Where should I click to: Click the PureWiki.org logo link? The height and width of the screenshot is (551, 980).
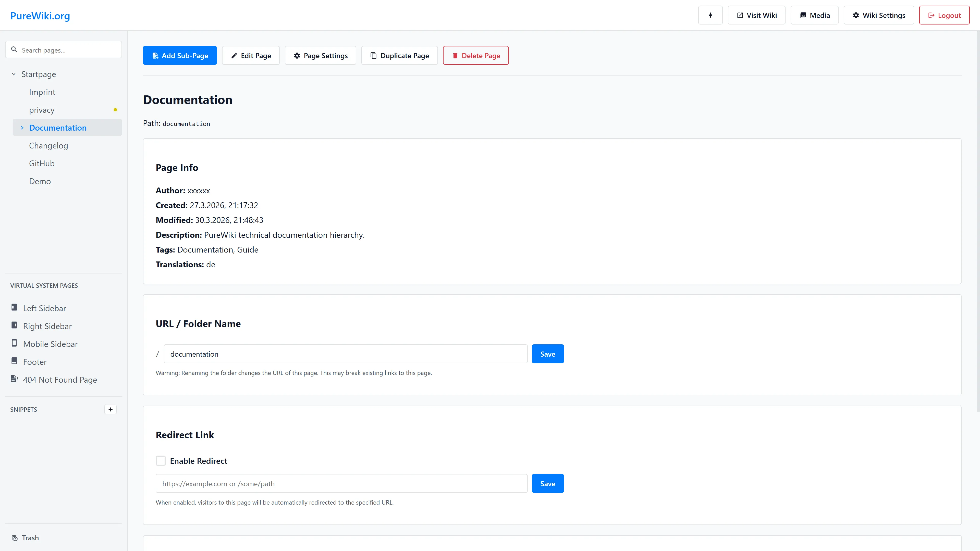coord(40,16)
